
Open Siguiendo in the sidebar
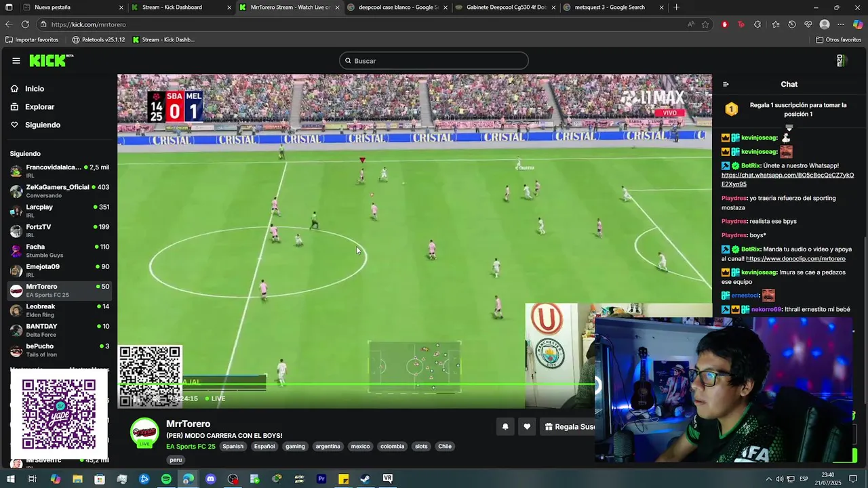(x=42, y=125)
